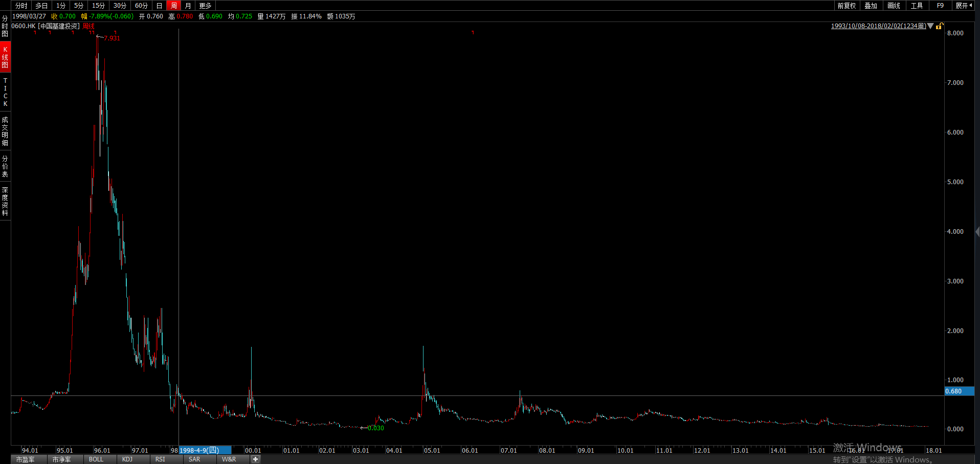Open the 更多 periods dropdown
Viewport: 980px width, 464px height.
click(x=205, y=6)
